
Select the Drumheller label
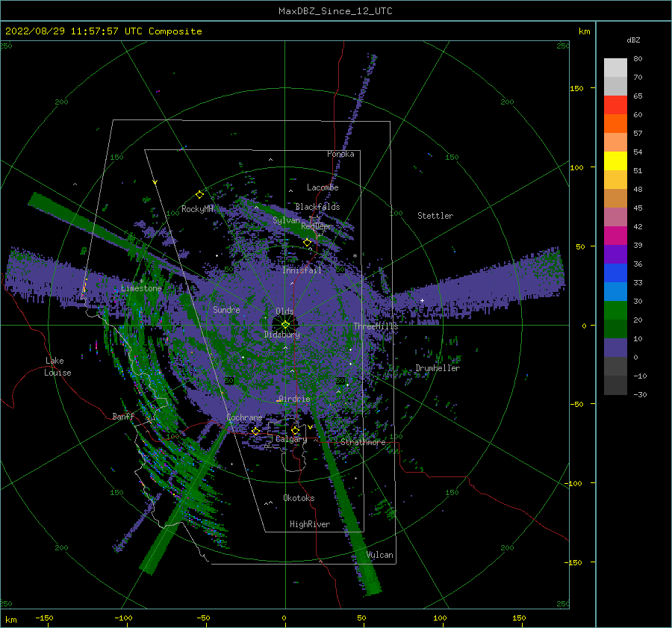[x=438, y=368]
